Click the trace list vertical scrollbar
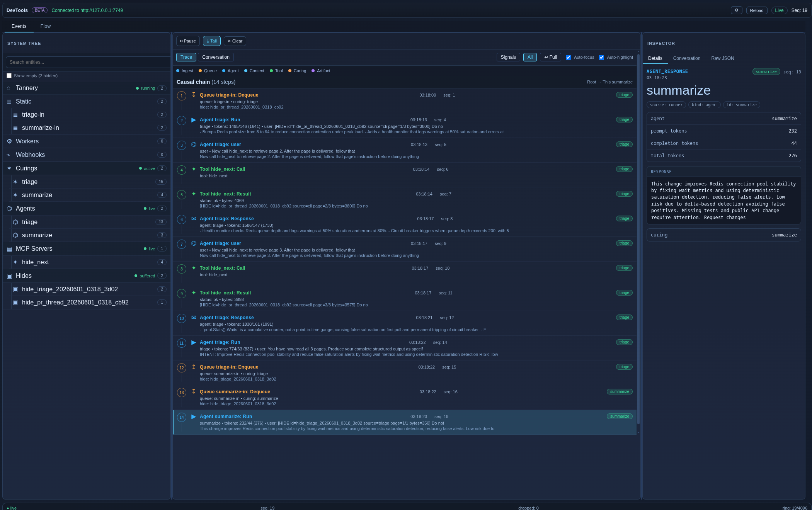 (638, 240)
